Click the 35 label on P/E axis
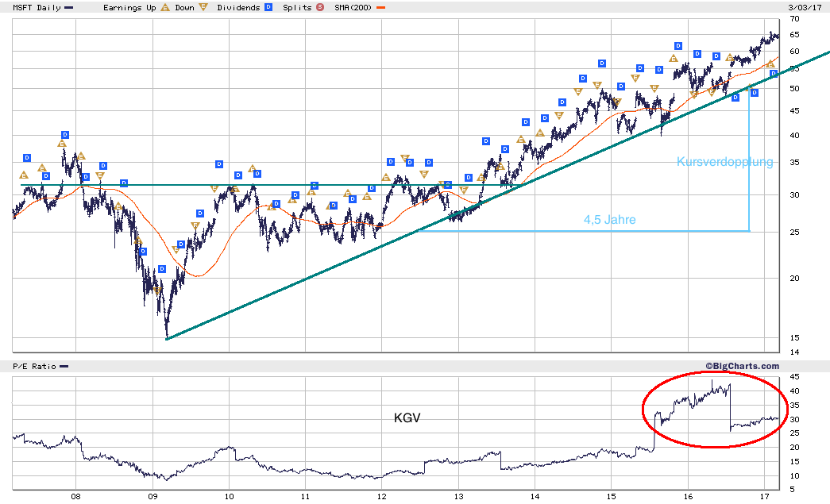Image resolution: width=830 pixels, height=504 pixels. (x=794, y=406)
